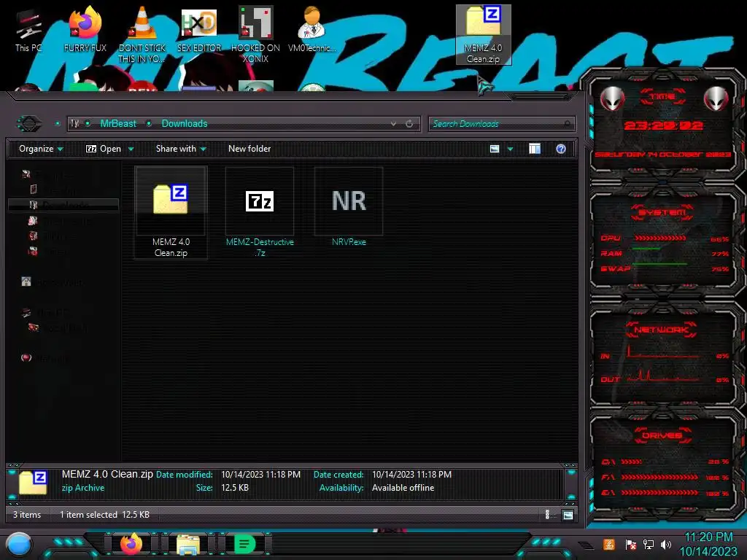Open file with the Open button

coord(104,149)
